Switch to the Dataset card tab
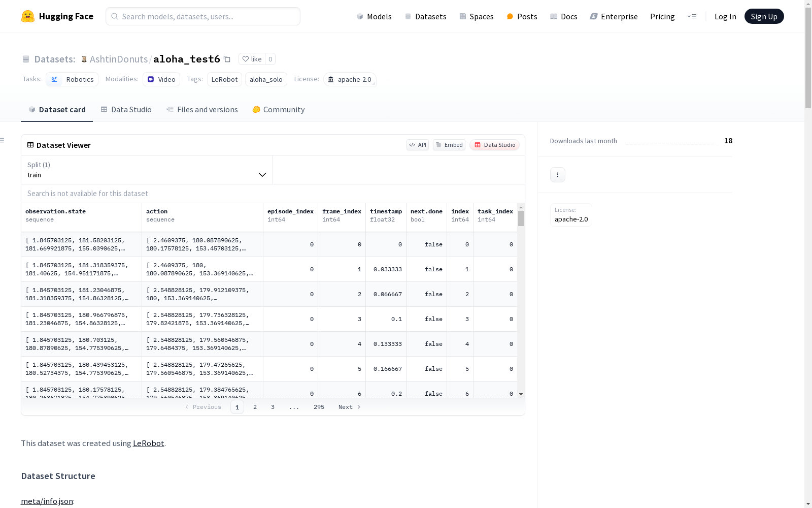 57,110
